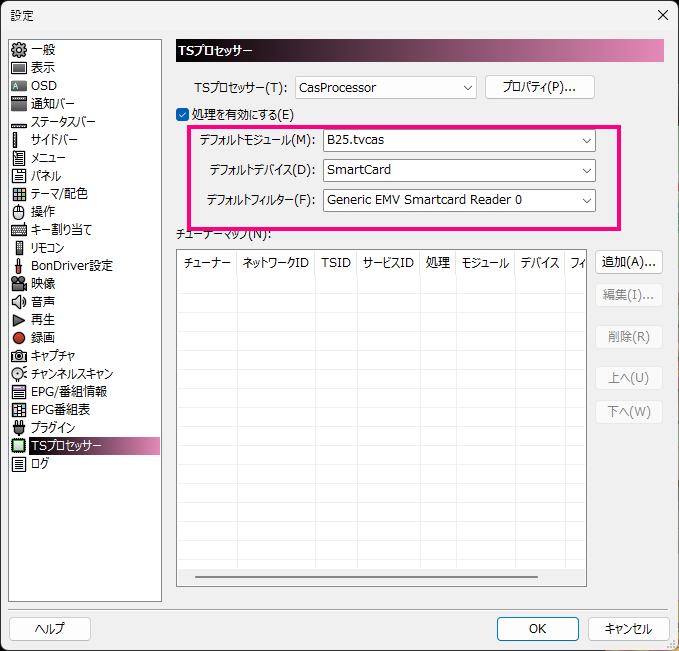Screen dimensions: 679x651
Task: Click the green chip icon for TSプロセッサー
Action: [x=19, y=446]
